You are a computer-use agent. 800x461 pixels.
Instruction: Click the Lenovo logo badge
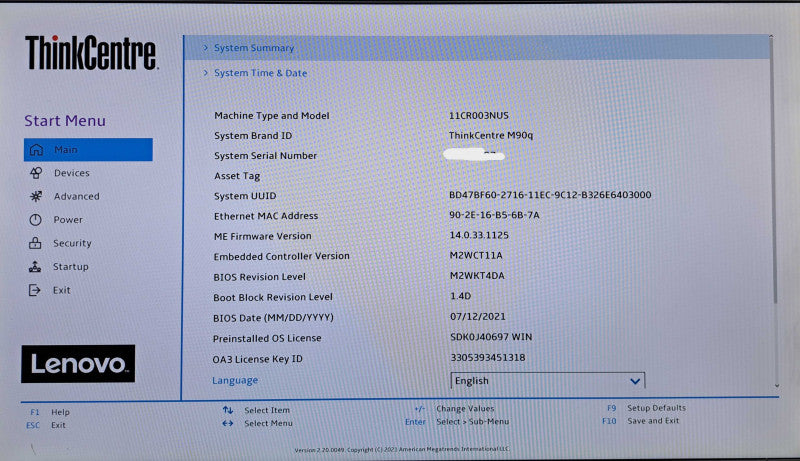pos(78,364)
